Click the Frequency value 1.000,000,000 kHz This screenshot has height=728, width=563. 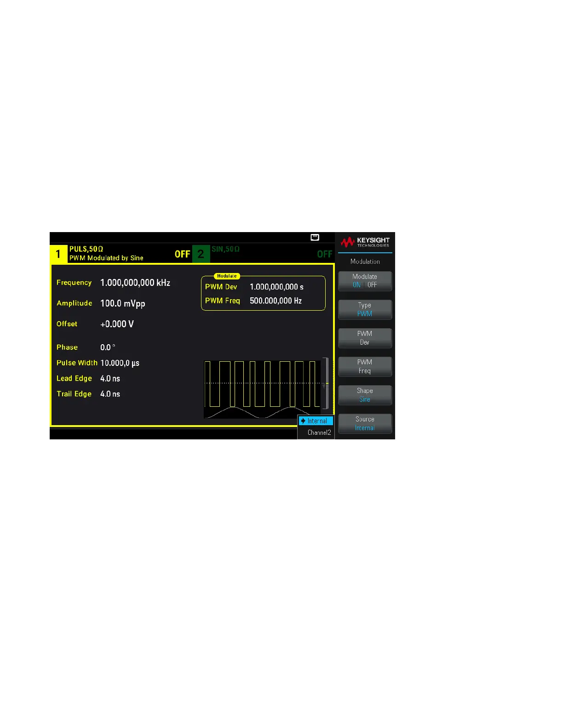[x=135, y=283]
